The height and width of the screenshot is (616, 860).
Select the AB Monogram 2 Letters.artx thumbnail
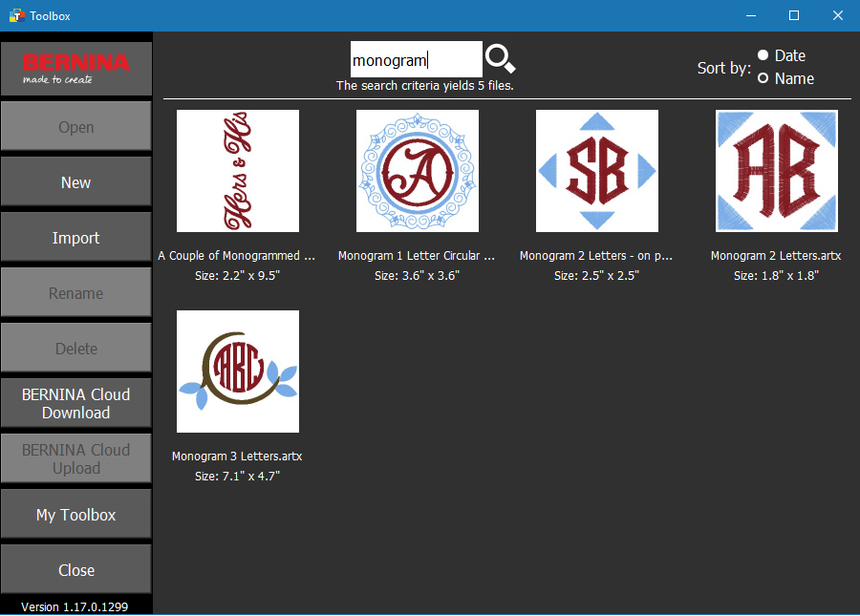[777, 171]
